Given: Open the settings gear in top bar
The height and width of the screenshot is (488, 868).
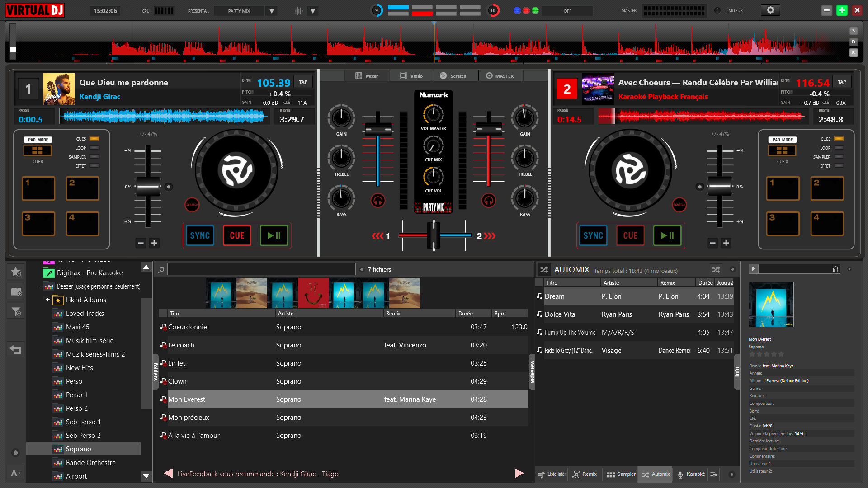Looking at the screenshot, I should pyautogui.click(x=770, y=10).
